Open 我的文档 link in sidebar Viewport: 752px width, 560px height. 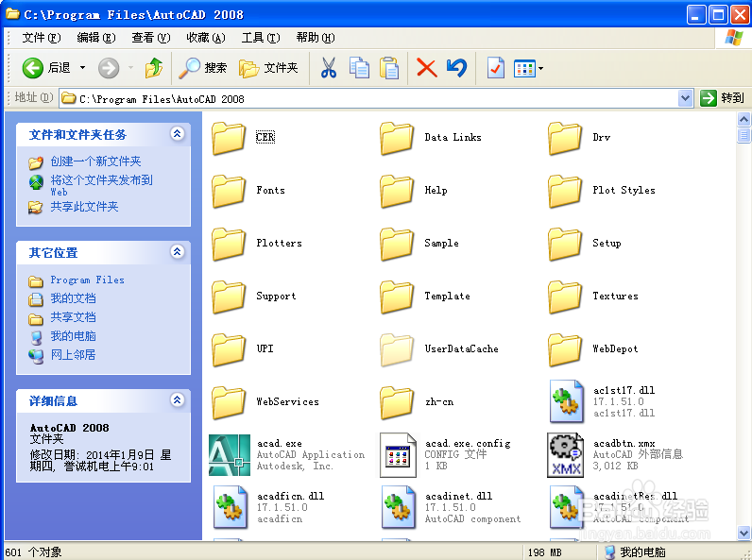73,298
